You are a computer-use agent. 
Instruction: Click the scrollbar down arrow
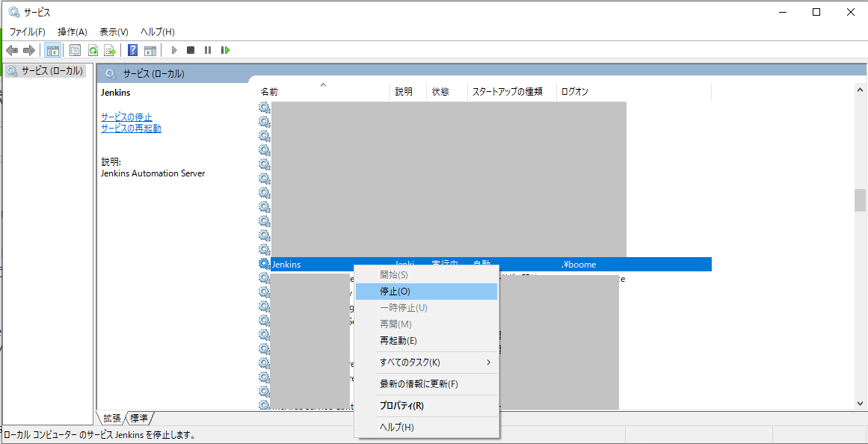tap(860, 403)
